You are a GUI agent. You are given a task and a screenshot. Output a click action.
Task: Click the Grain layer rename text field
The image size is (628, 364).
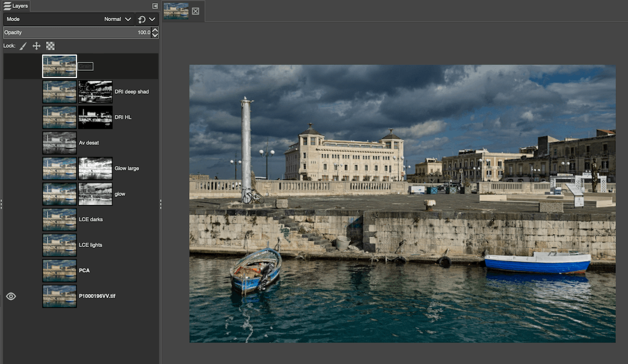point(85,66)
